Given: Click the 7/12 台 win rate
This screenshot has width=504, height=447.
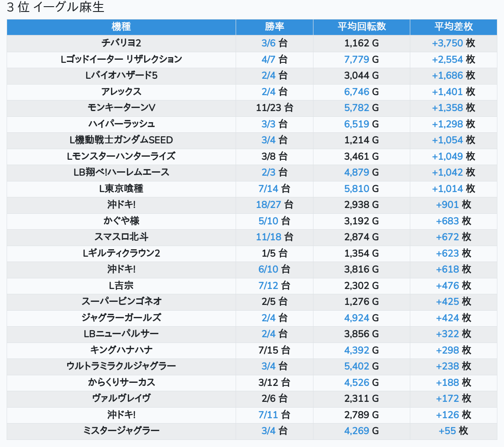Looking at the screenshot, I should pos(275,285).
